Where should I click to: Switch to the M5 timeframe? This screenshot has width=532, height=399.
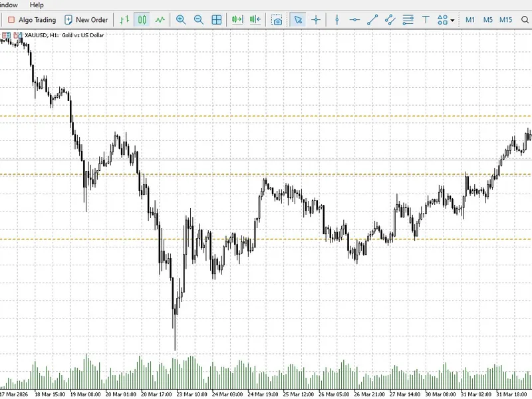[487, 20]
